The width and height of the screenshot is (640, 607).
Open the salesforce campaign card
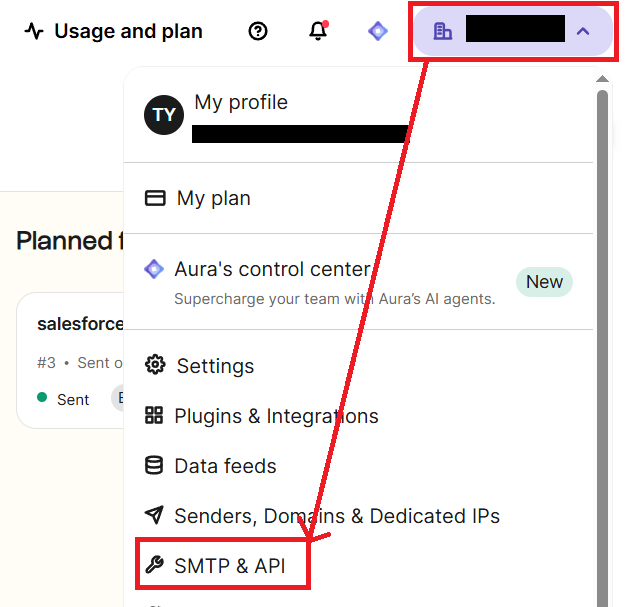pos(70,360)
